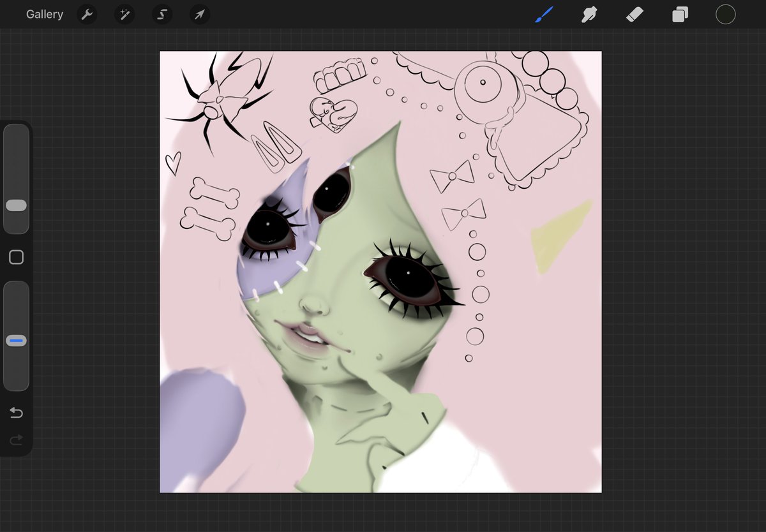Select the Eraser tool
This screenshot has height=532, width=766.
635,14
